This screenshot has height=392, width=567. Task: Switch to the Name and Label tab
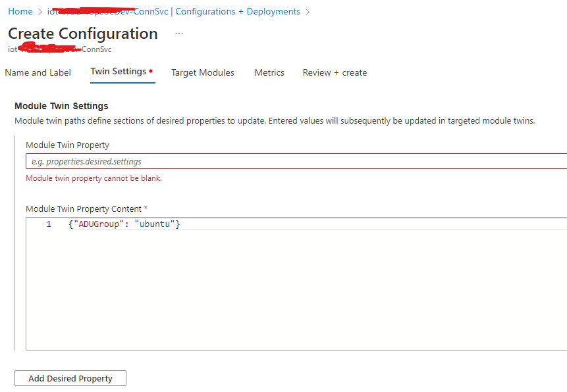[38, 72]
